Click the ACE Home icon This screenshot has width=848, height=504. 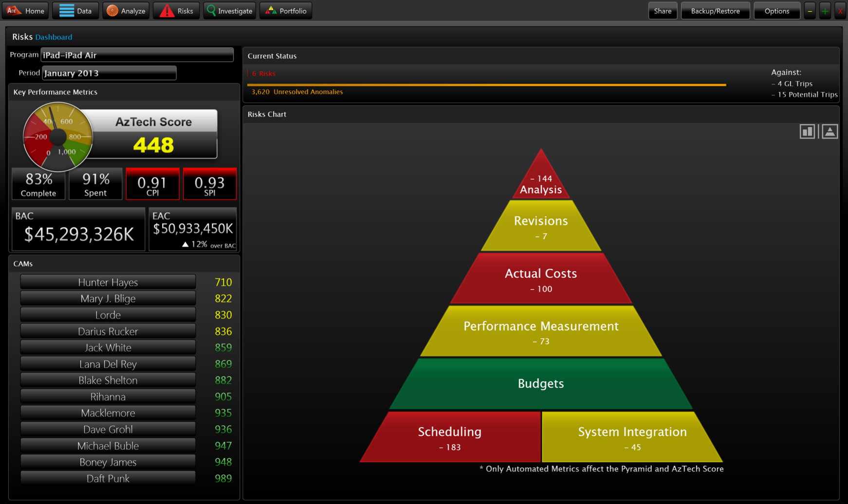(x=13, y=10)
